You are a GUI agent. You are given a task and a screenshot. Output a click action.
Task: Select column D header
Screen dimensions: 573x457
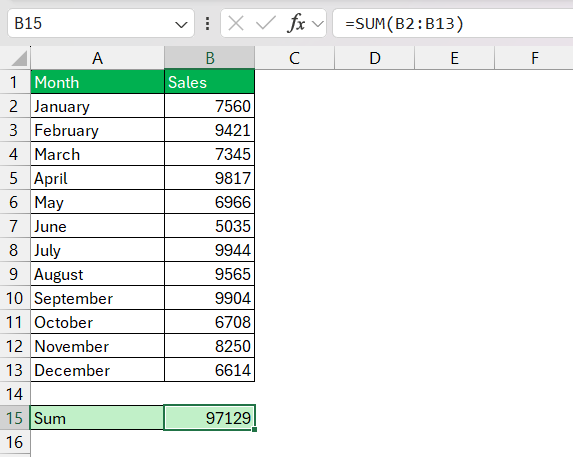click(x=375, y=58)
